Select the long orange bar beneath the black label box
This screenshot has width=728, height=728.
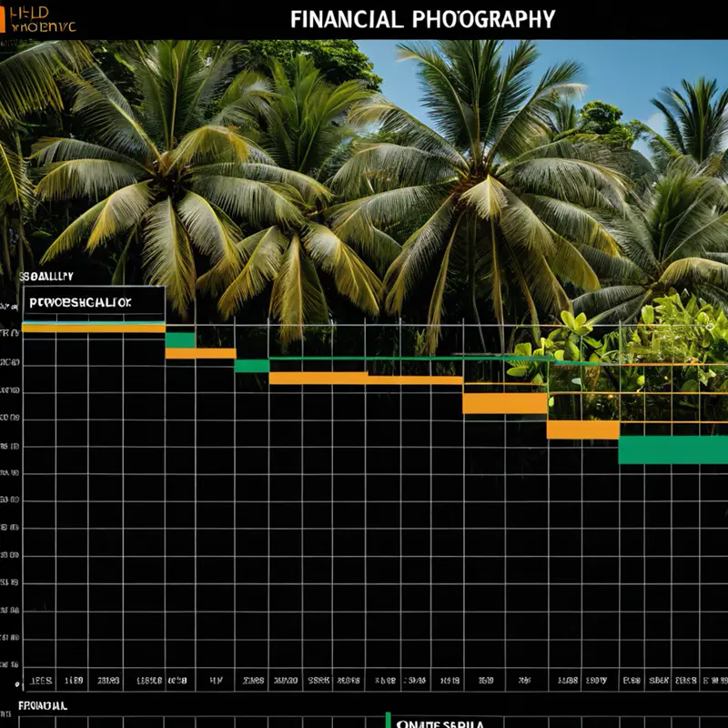94,329
